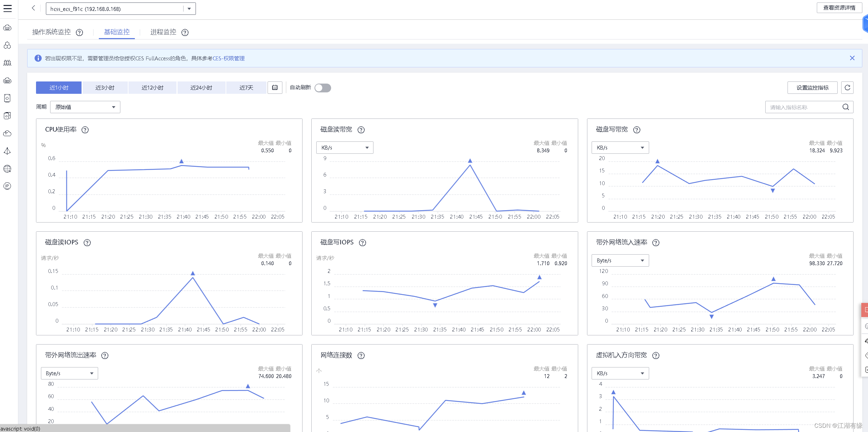This screenshot has height=432, width=868.
Task: Click the help icon next to 网络连接数
Action: click(x=361, y=355)
